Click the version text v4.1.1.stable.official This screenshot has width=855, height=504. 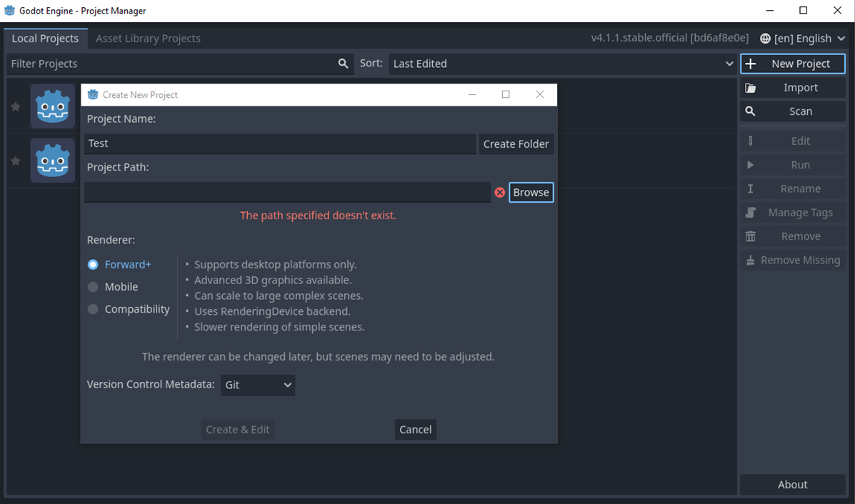tap(669, 38)
